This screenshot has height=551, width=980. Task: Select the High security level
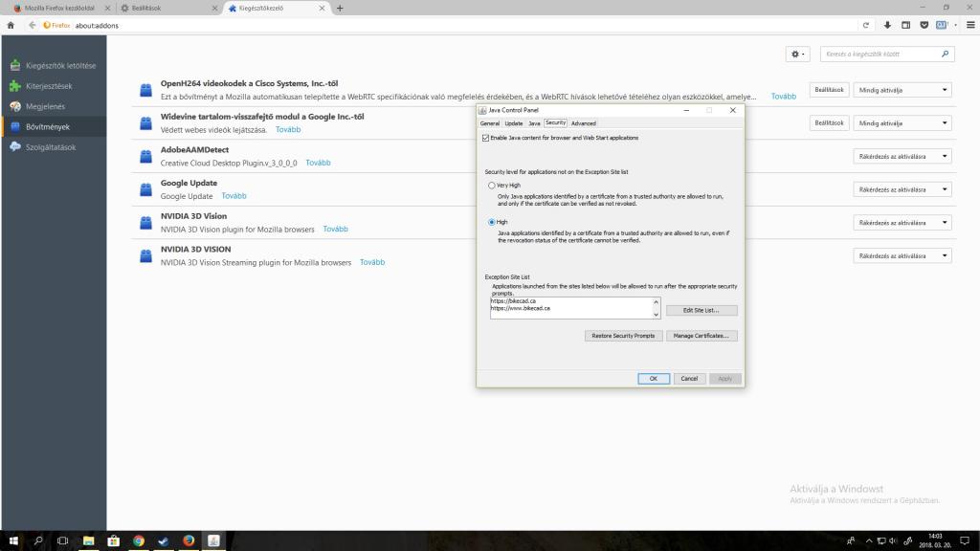(492, 222)
